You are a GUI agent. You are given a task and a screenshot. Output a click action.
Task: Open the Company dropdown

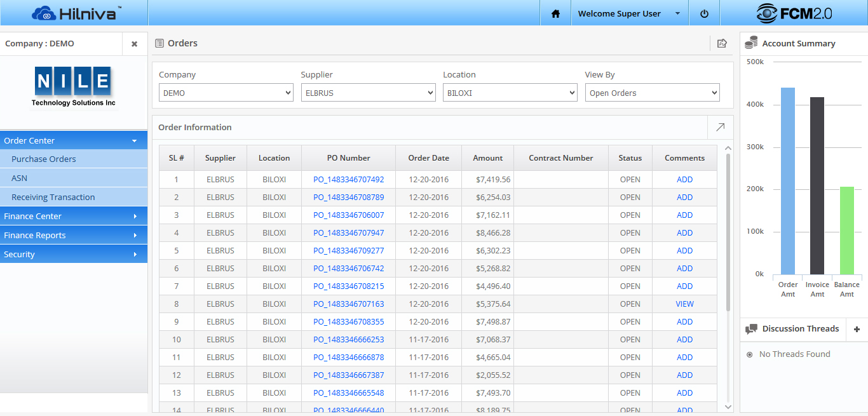pyautogui.click(x=226, y=93)
